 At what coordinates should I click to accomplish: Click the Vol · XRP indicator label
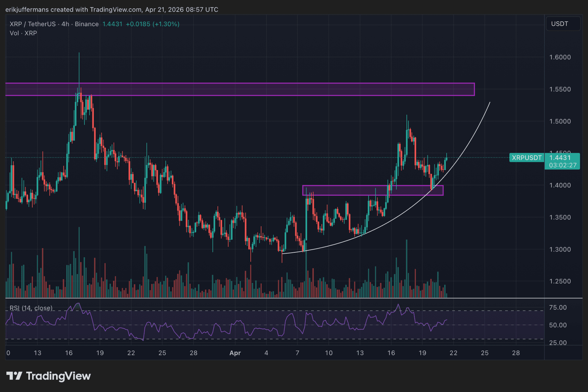point(23,33)
